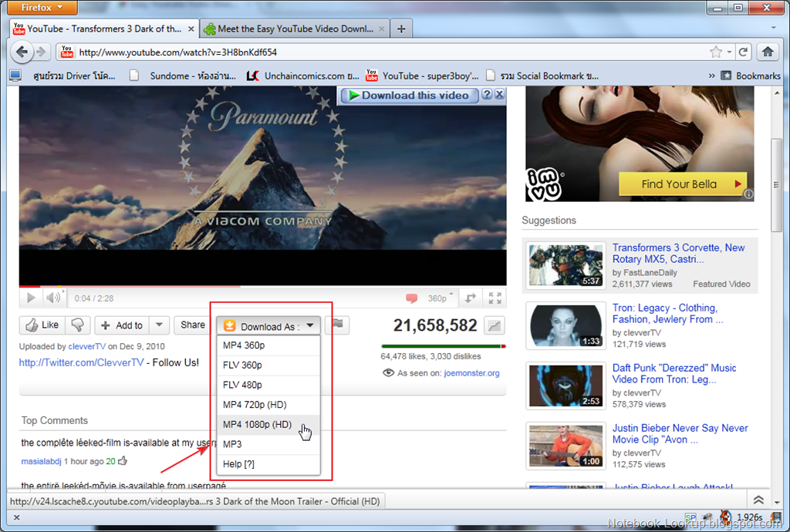Flag the video with the flag icon
Image resolution: width=790 pixels, height=532 pixels.
(338, 325)
